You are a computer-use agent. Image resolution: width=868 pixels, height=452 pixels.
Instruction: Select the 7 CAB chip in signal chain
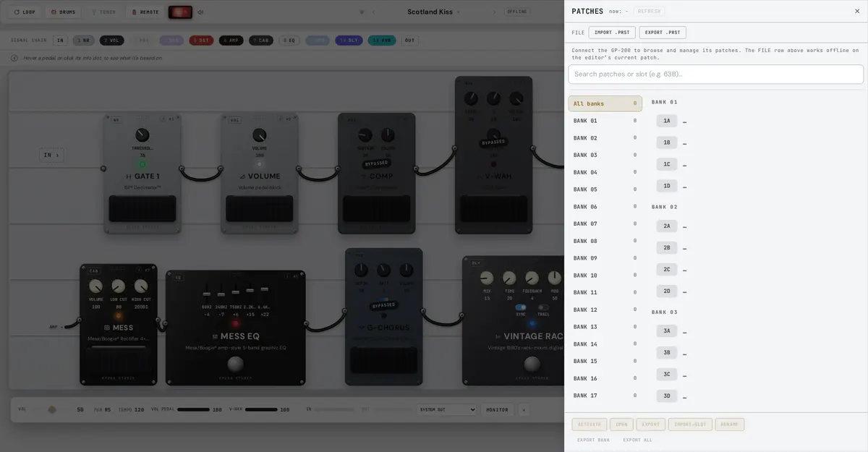click(261, 40)
